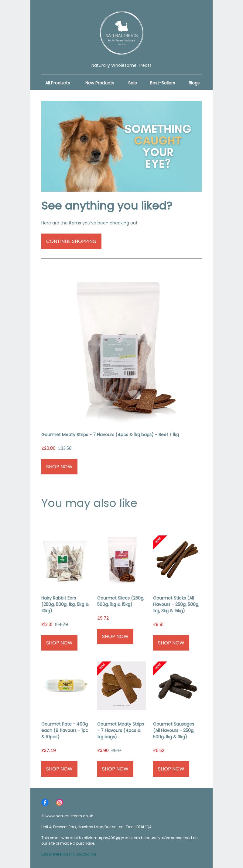The image size is (243, 868).
Task: Open Best-Sellers navigation link
Action: 163,83
